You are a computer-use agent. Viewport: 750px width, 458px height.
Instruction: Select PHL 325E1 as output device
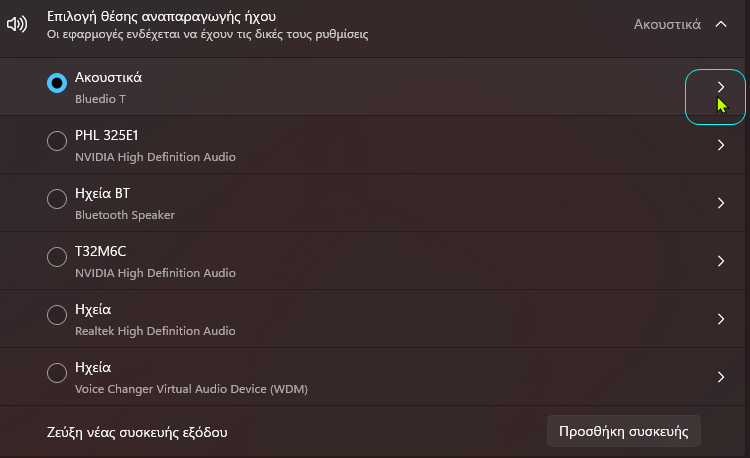point(57,141)
